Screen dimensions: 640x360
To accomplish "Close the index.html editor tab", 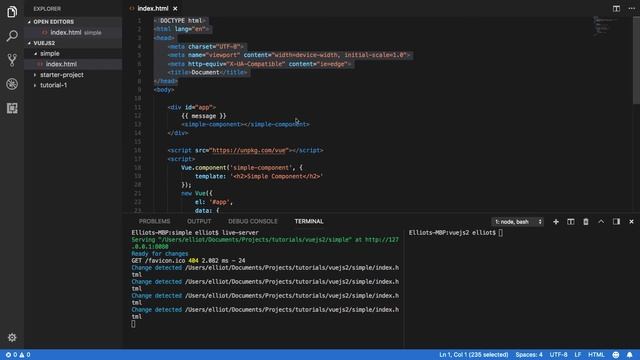I will click(175, 9).
